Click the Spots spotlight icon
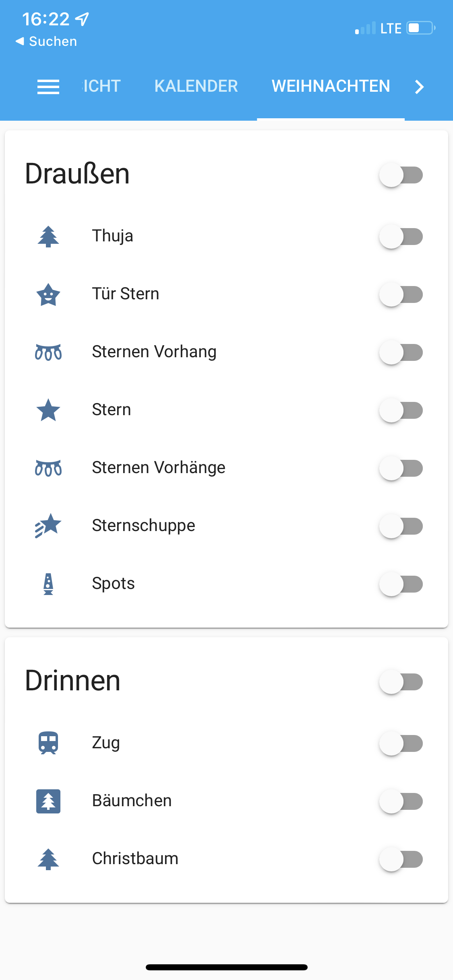This screenshot has width=453, height=980. point(48,584)
